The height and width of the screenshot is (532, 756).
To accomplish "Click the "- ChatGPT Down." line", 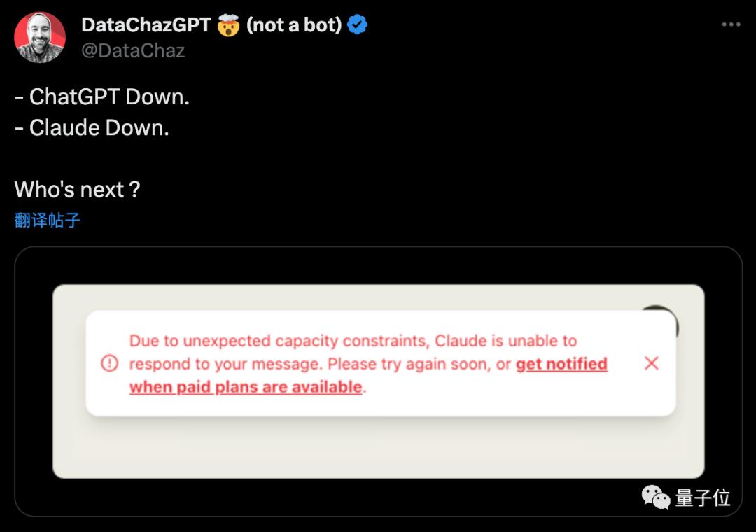I will [102, 97].
